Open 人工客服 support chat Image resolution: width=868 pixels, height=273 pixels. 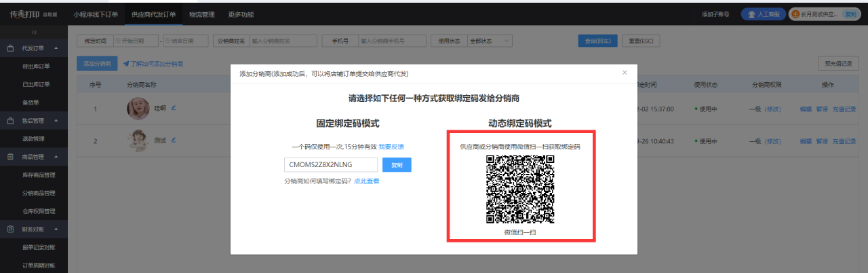click(763, 14)
